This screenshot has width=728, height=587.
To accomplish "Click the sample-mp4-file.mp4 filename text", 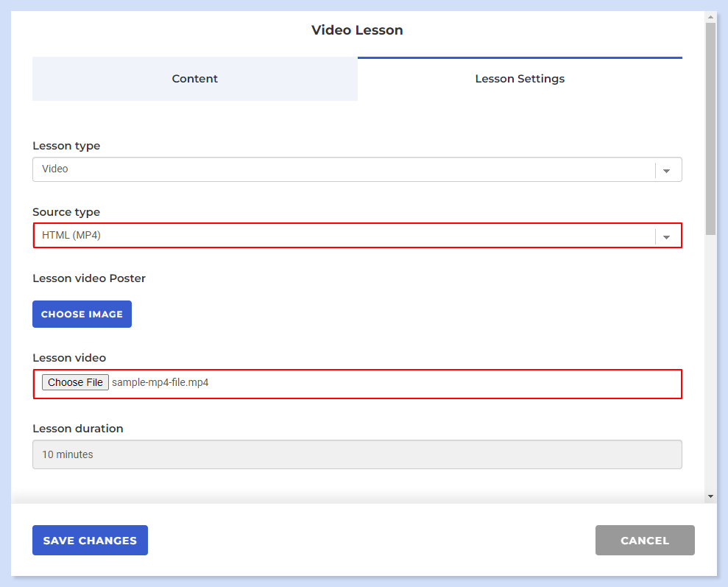I will click(160, 382).
